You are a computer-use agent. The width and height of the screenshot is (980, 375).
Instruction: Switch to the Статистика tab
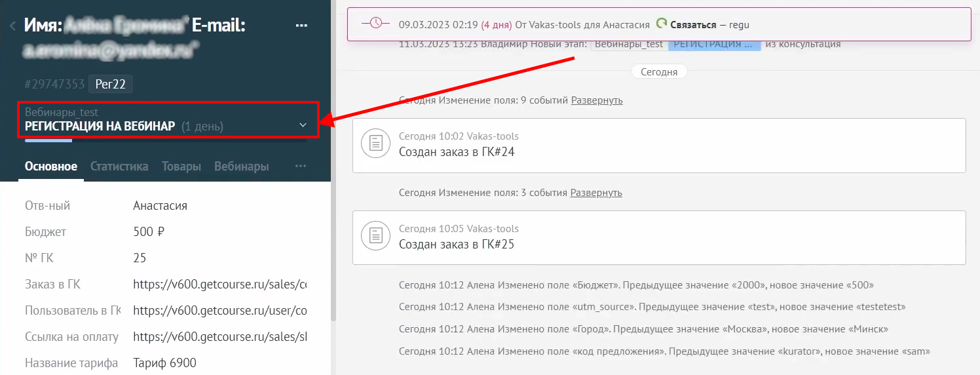click(119, 167)
